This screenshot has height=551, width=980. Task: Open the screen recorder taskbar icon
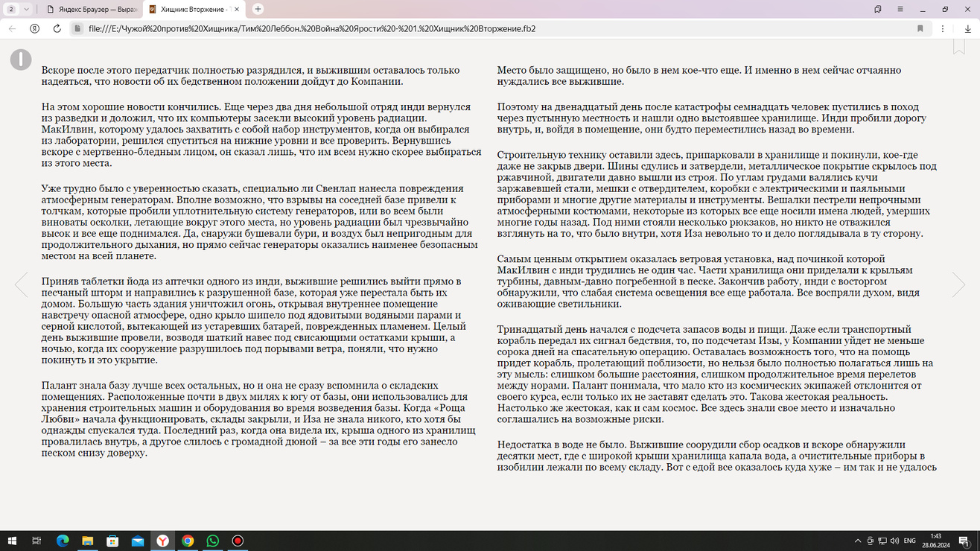pos(238,541)
